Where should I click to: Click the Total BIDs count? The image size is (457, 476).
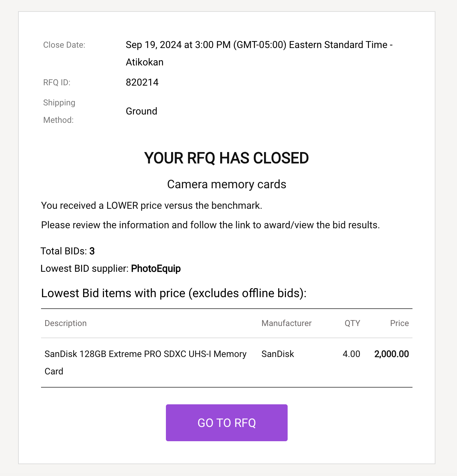(92, 251)
